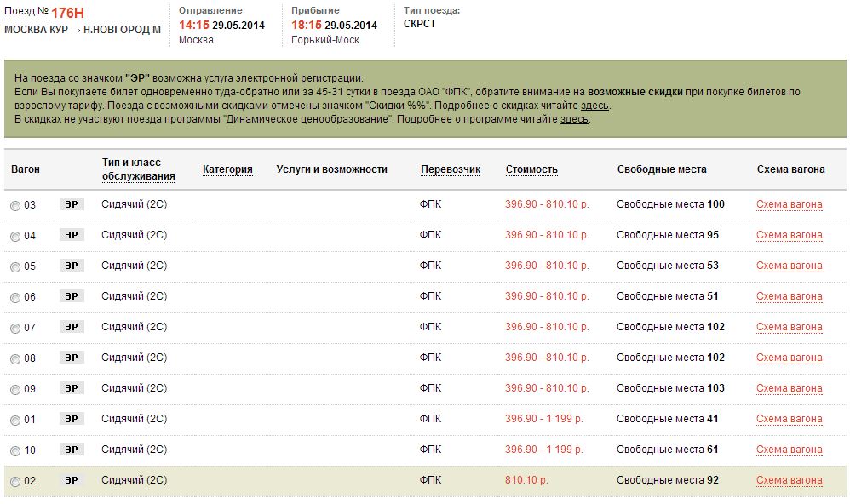Image resolution: width=850 pixels, height=504 pixels.
Task: View Схема вагона link for wagon 03
Action: [790, 204]
